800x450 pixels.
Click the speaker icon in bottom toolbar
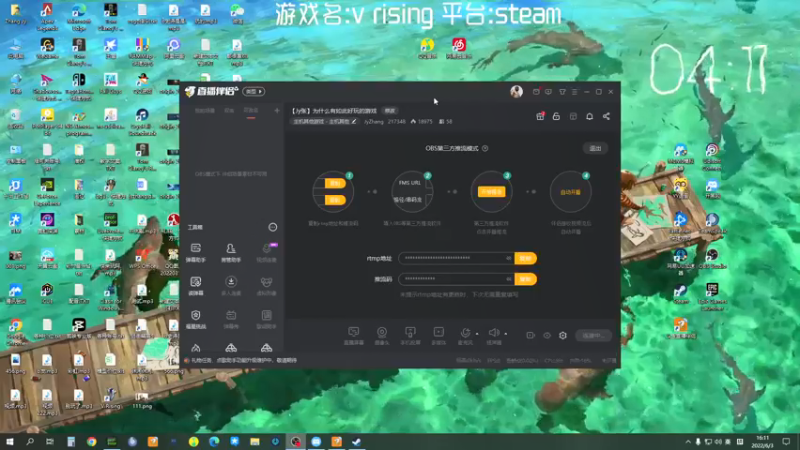click(494, 333)
